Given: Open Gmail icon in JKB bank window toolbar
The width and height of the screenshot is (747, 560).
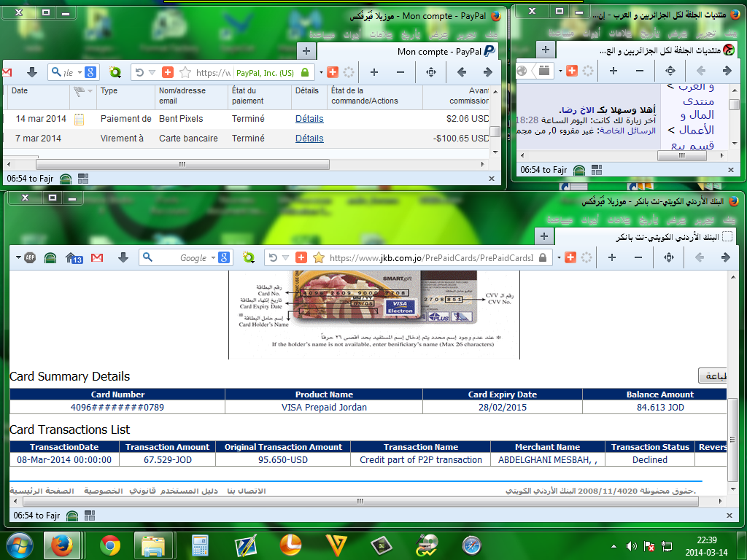Looking at the screenshot, I should [97, 257].
